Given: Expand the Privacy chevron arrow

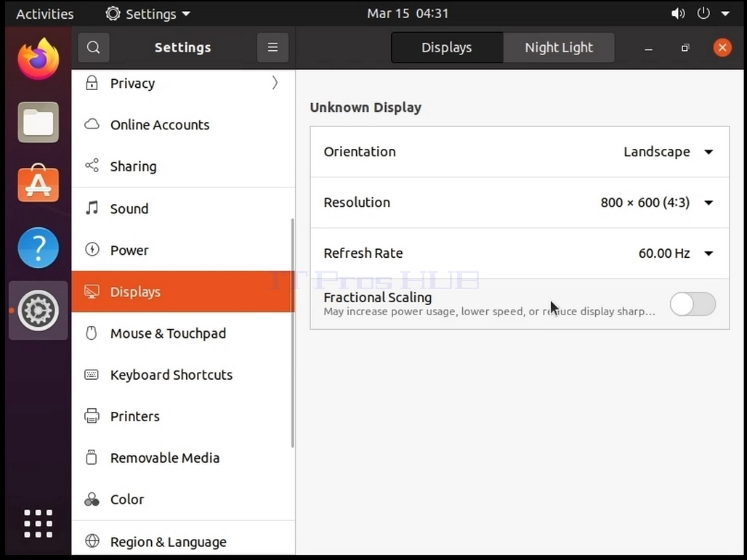Looking at the screenshot, I should click(x=275, y=83).
